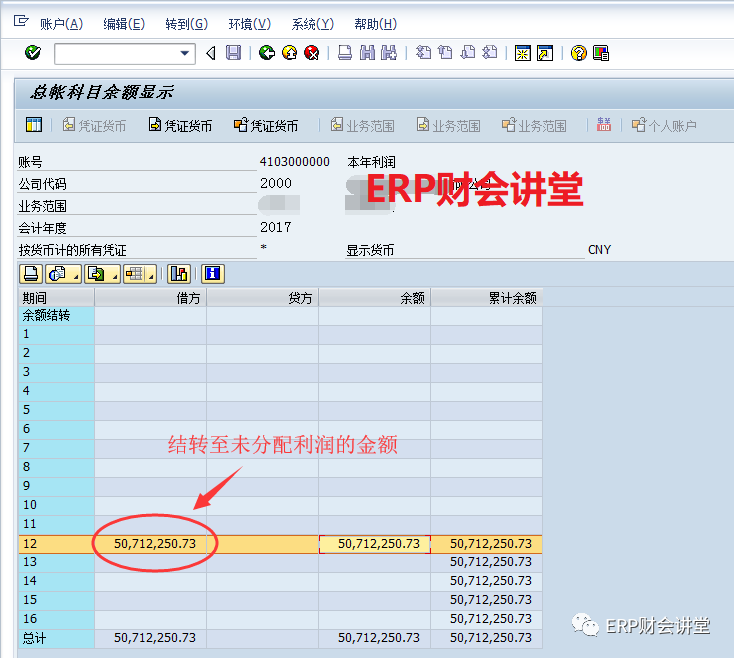The height and width of the screenshot is (658, 734).
Task: Click the yellow Exit arrow icon
Action: 289,53
